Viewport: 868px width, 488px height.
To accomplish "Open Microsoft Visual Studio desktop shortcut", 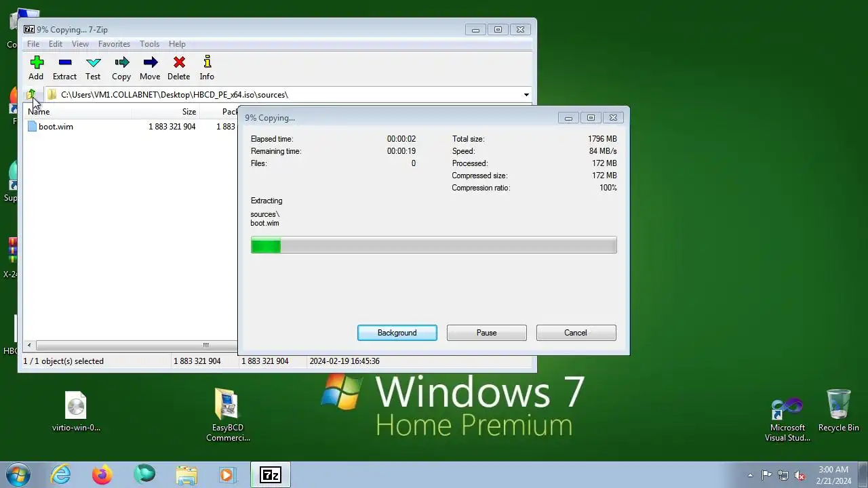I will pyautogui.click(x=787, y=419).
